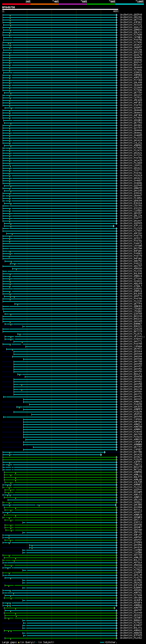Click the cyan 100char scale sample line

(102, 642)
